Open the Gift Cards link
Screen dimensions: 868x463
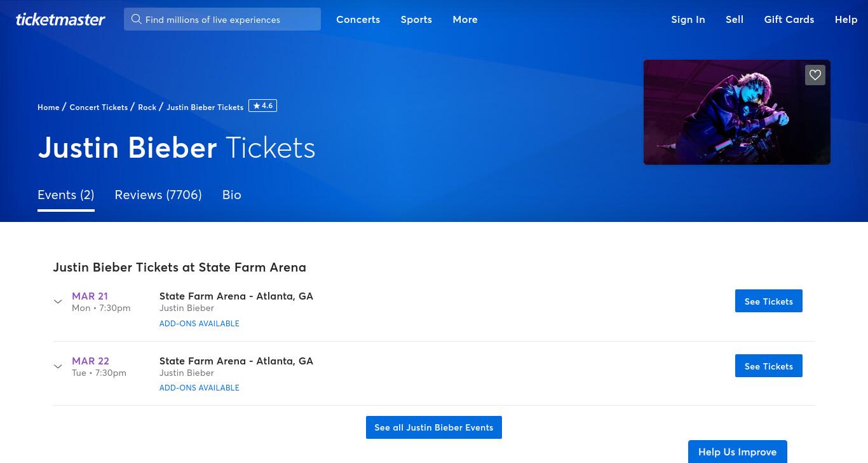click(x=789, y=19)
